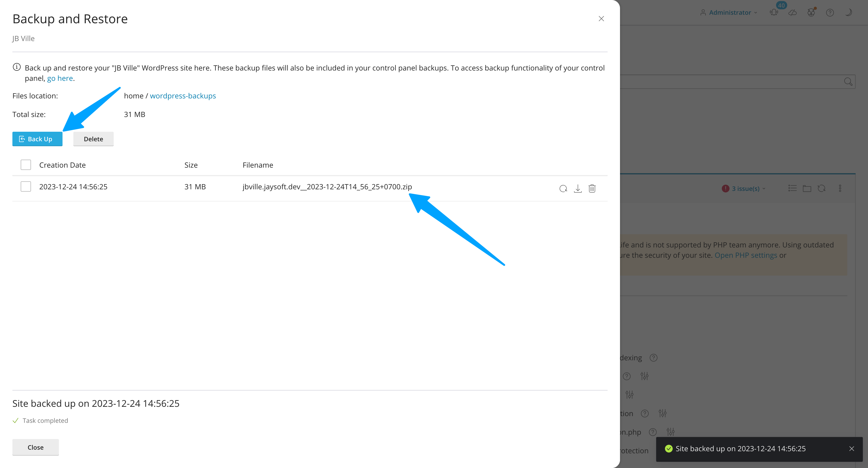Dismiss the 'Site backed up' toast notification
This screenshot has height=468, width=868.
click(x=851, y=449)
